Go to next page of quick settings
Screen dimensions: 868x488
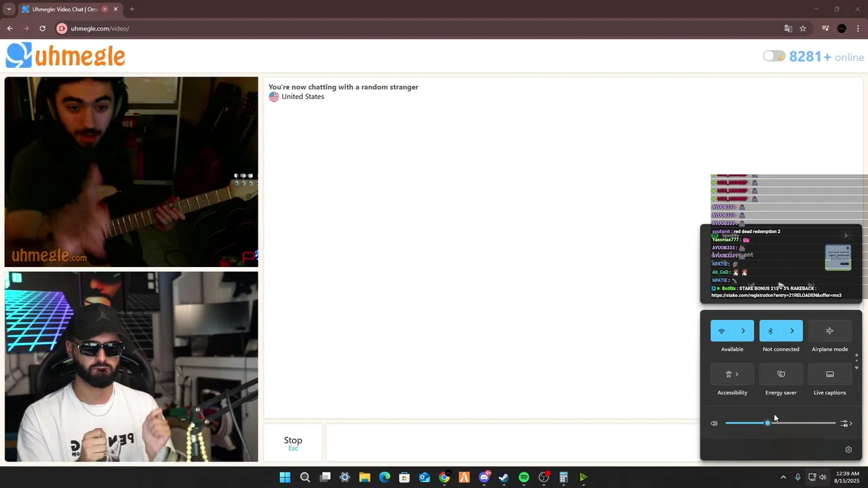pyautogui.click(x=856, y=368)
